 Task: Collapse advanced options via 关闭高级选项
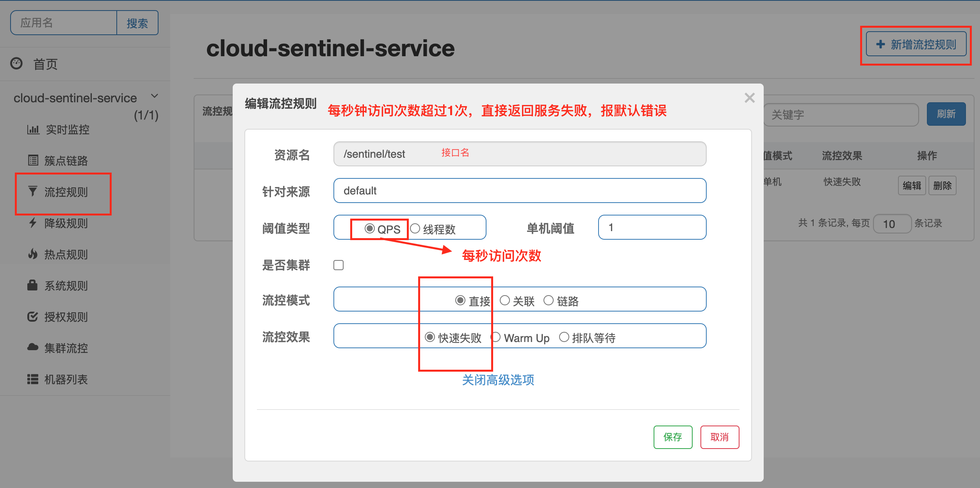tap(498, 380)
